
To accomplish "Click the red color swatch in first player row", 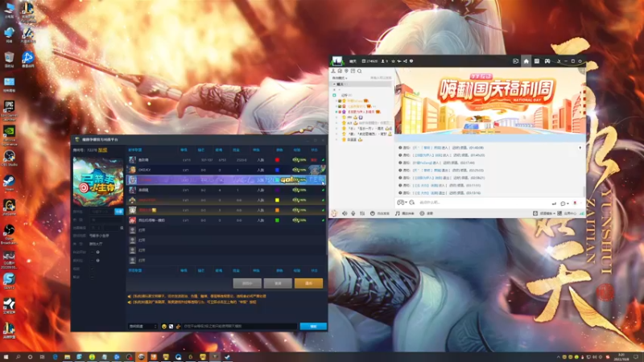I will click(x=277, y=160).
